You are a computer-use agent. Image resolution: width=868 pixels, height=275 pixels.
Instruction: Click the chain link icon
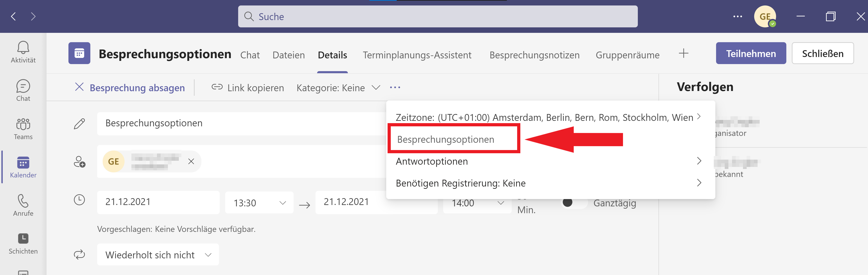217,87
